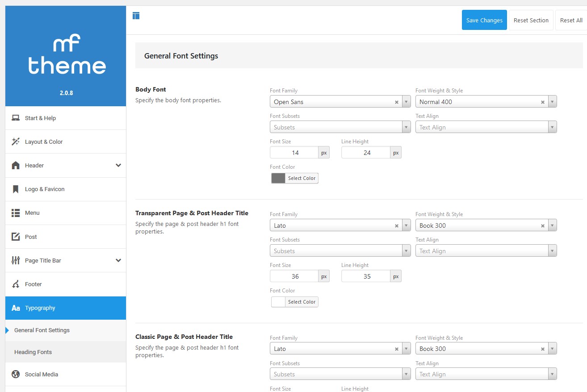587x392 pixels.
Task: Clear the Normal 400 font weight selection
Action: [x=543, y=102]
